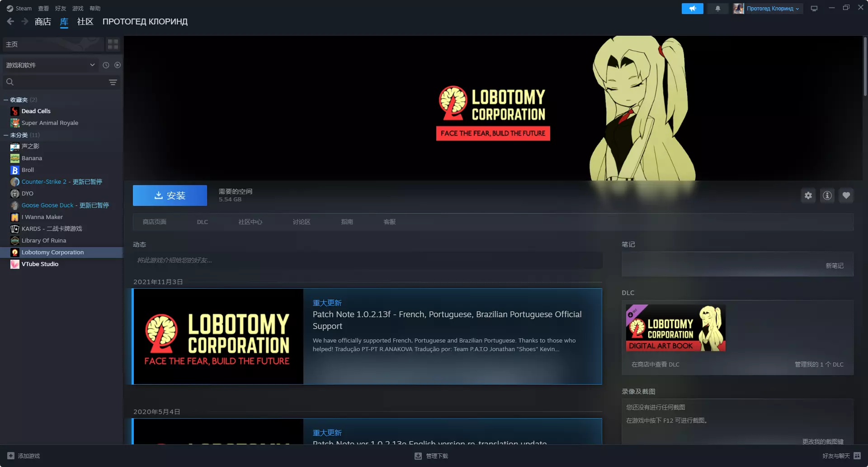Go to 主页 library home

(53, 44)
